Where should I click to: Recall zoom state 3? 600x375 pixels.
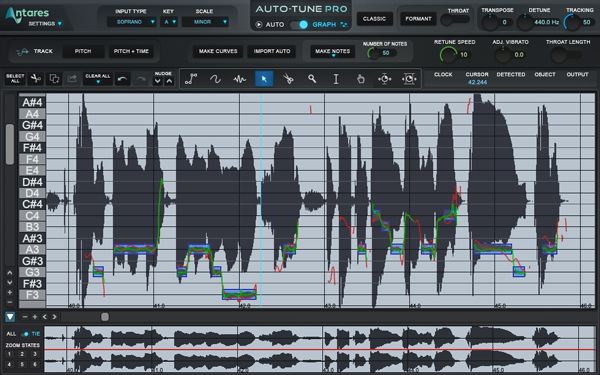coord(35,354)
